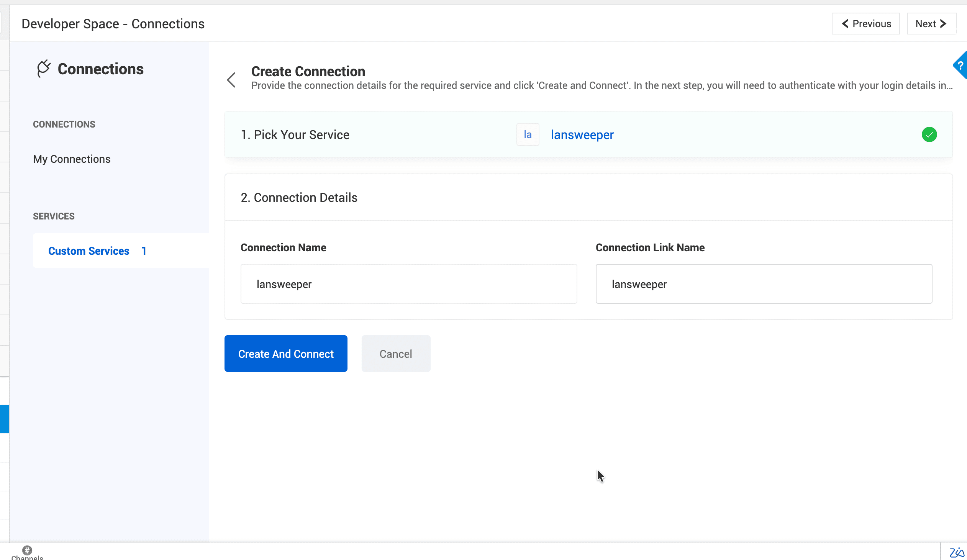Click the left arrow in Previous button
967x560 pixels.
pyautogui.click(x=844, y=24)
